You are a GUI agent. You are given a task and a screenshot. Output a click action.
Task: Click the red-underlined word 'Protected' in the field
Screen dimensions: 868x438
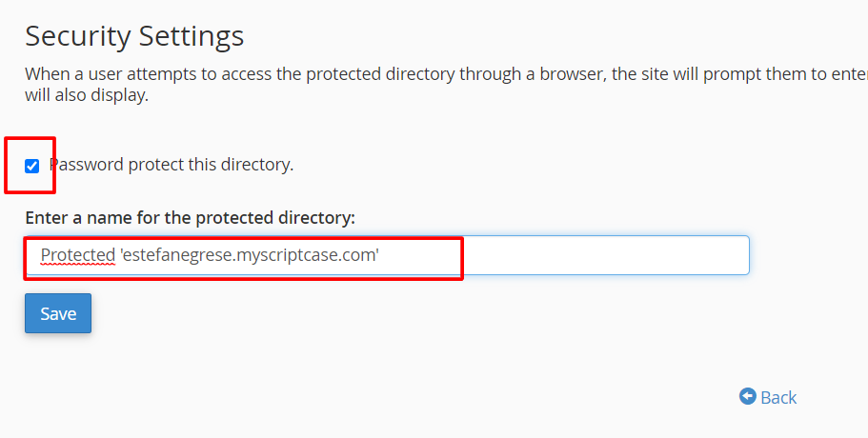coord(78,255)
